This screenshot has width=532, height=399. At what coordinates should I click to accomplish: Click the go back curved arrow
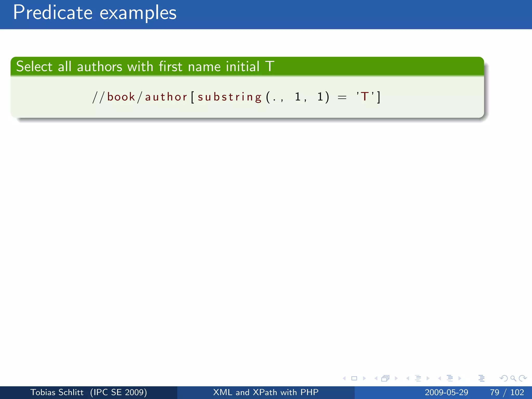point(504,378)
